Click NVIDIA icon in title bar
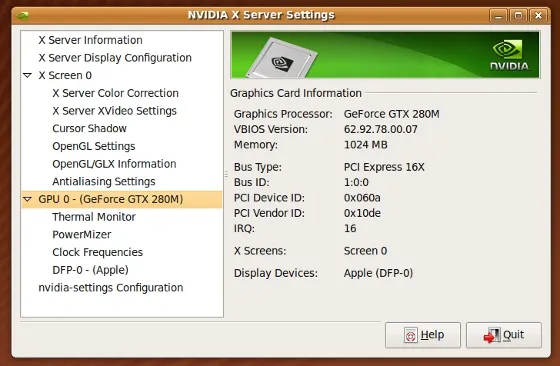The height and width of the screenshot is (366, 560). point(22,16)
